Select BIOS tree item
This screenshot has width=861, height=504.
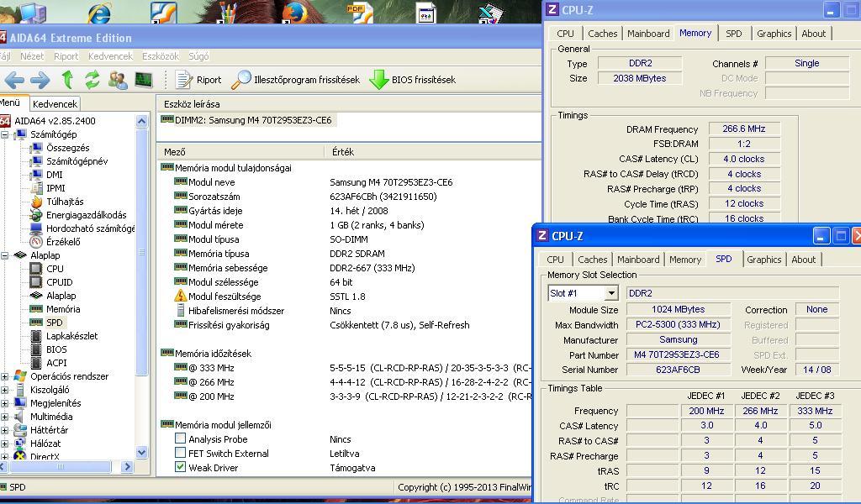(x=56, y=349)
